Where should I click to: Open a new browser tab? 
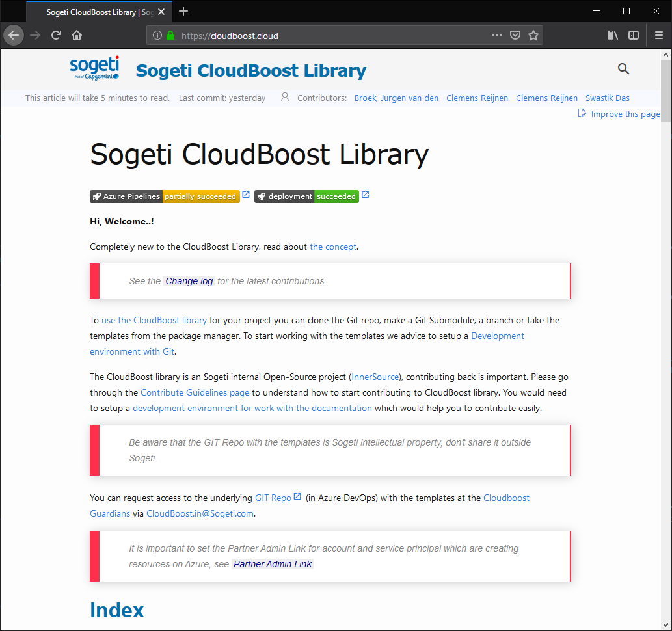(183, 11)
